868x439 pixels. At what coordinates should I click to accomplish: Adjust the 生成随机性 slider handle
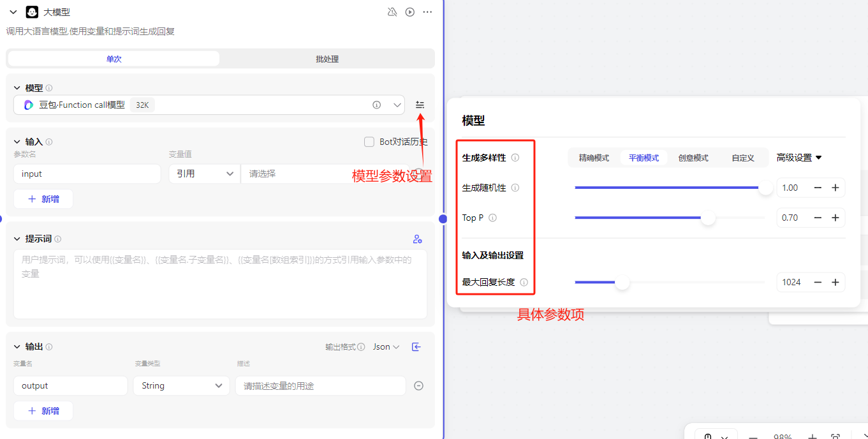tap(765, 188)
